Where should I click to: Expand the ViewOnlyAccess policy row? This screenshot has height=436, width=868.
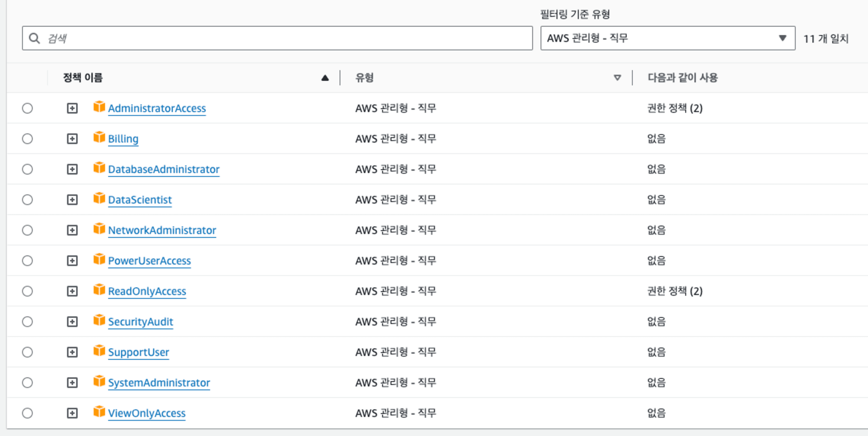tap(72, 413)
